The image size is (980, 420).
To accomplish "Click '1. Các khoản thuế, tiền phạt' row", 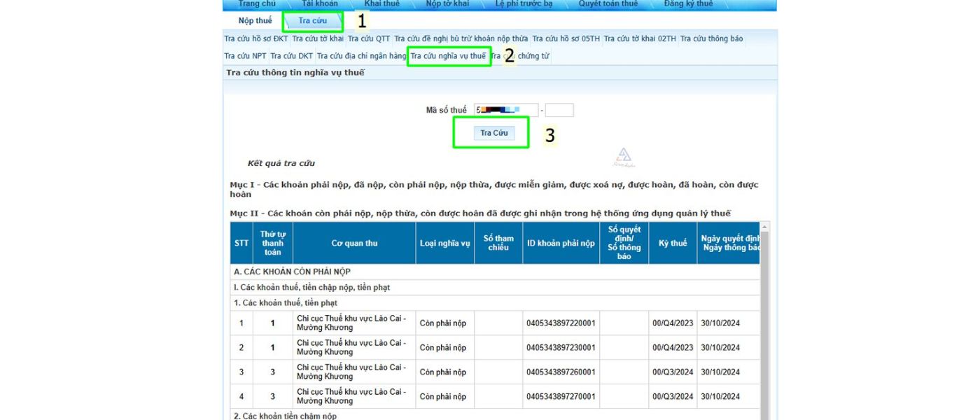I will coord(495,302).
